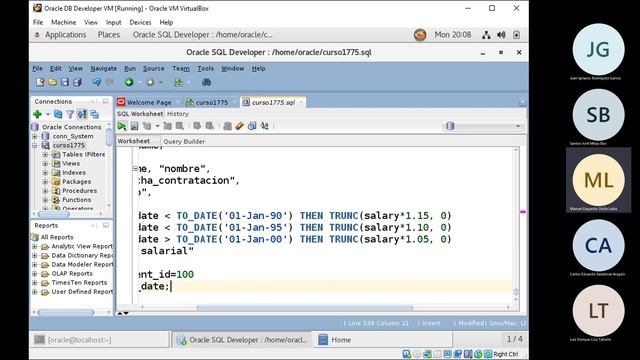
Task: Expand the conn_System connection node
Action: tap(35, 136)
